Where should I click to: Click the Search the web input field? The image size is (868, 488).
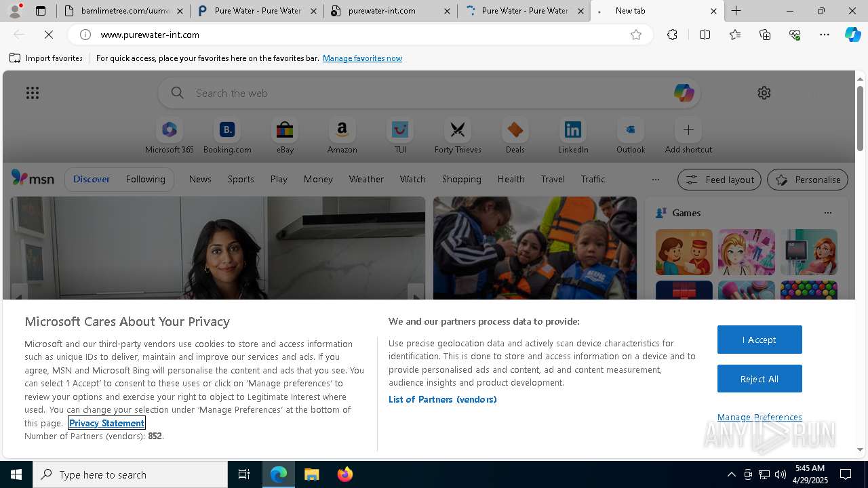(429, 93)
